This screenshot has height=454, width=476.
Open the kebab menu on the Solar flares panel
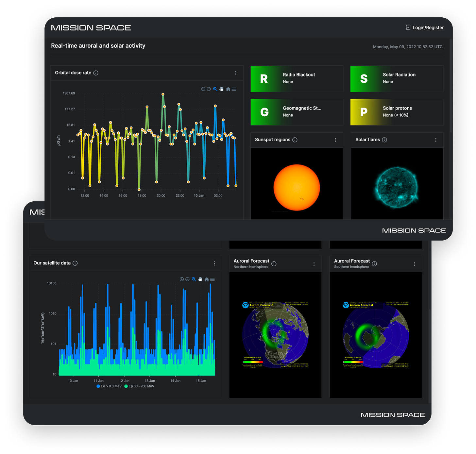pos(435,140)
